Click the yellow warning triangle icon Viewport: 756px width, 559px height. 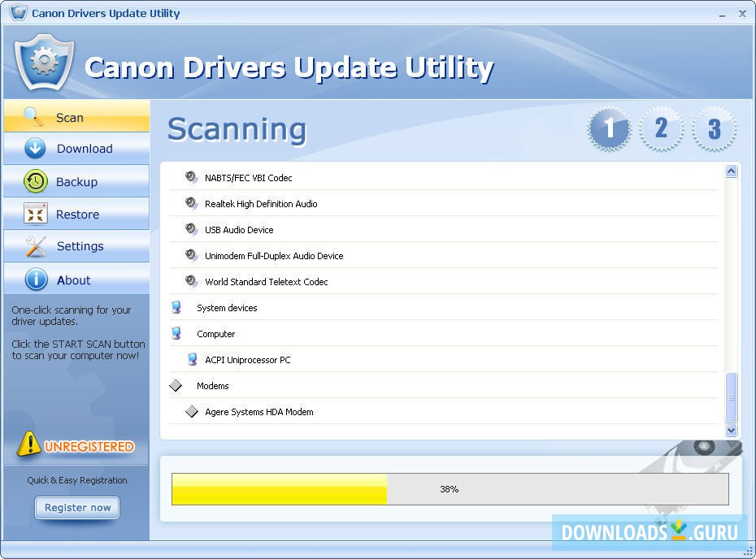(x=29, y=444)
